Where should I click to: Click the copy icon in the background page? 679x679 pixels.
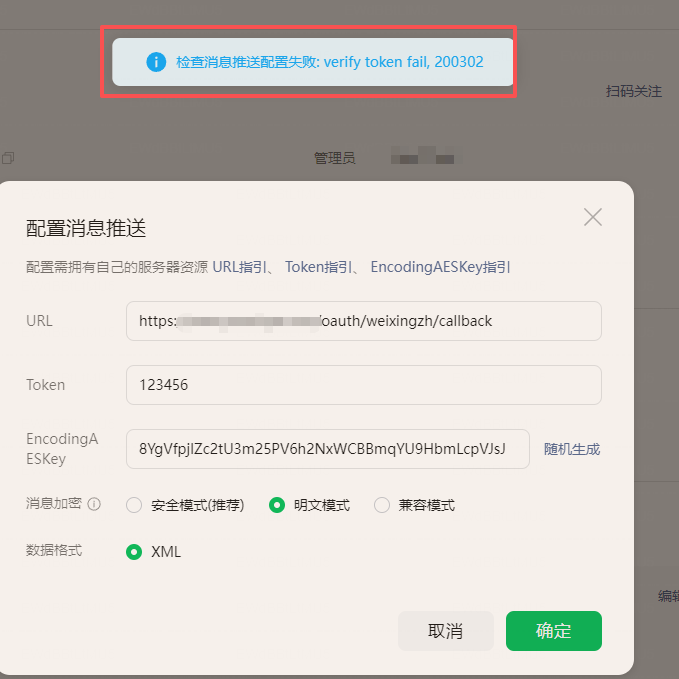tap(8, 158)
